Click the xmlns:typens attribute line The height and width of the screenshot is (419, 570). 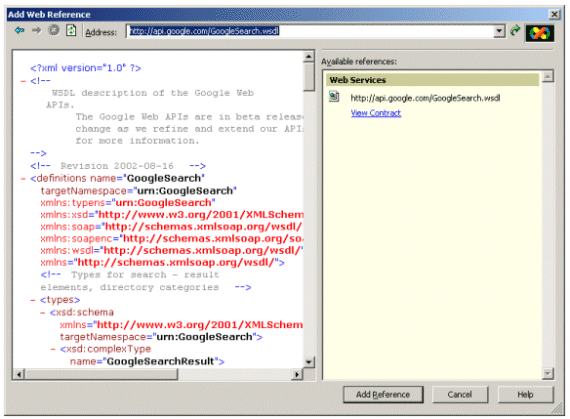tap(128, 203)
